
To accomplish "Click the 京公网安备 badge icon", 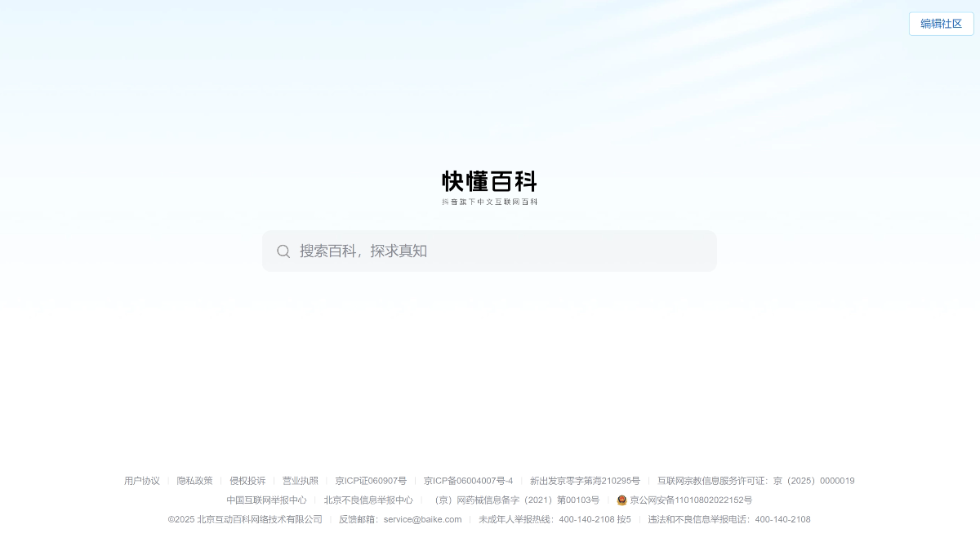I will (621, 500).
